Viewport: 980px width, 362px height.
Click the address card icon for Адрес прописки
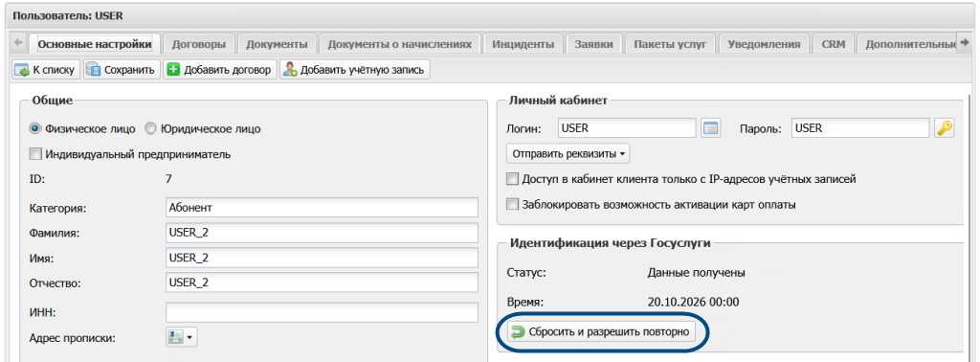coord(176,338)
